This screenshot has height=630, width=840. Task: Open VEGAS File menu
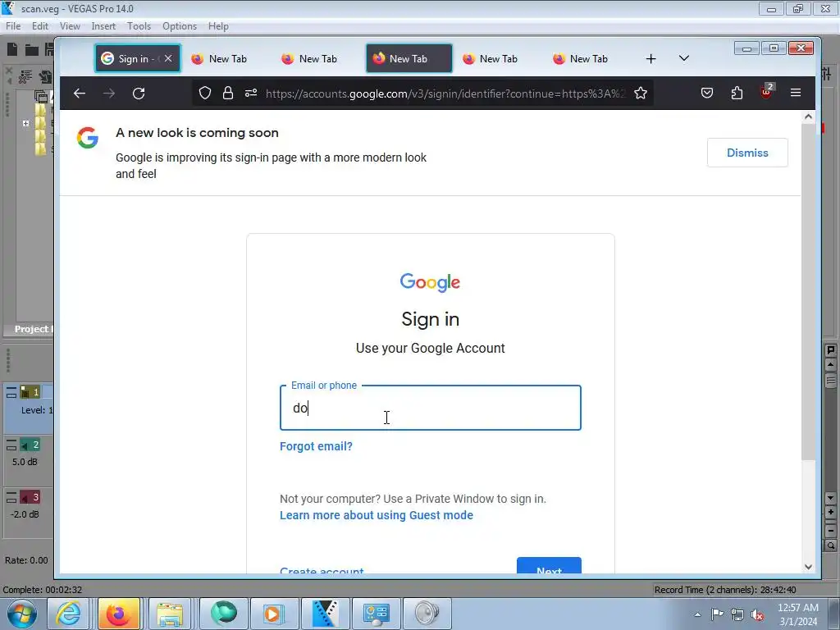[13, 26]
